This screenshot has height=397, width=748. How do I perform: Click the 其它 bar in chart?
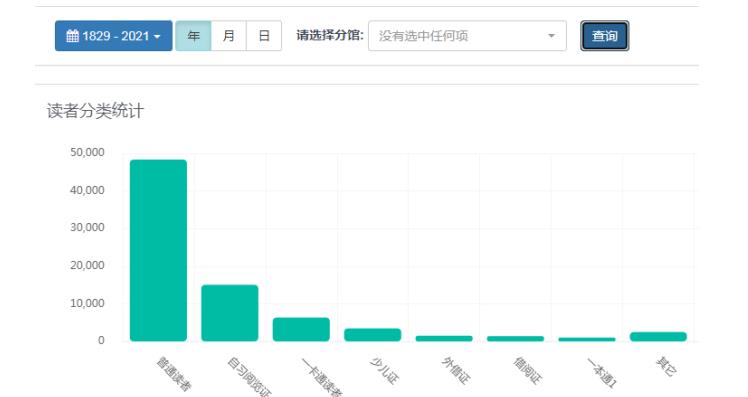tap(658, 336)
